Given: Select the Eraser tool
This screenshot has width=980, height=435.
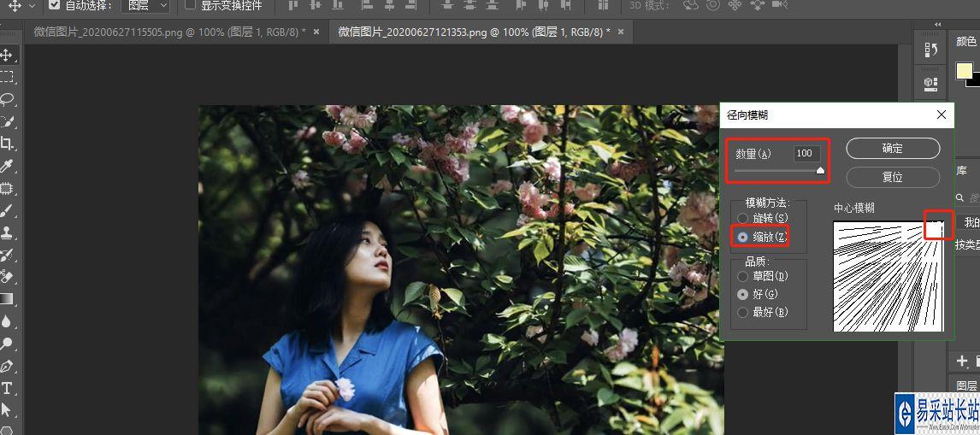Looking at the screenshot, I should tap(7, 276).
